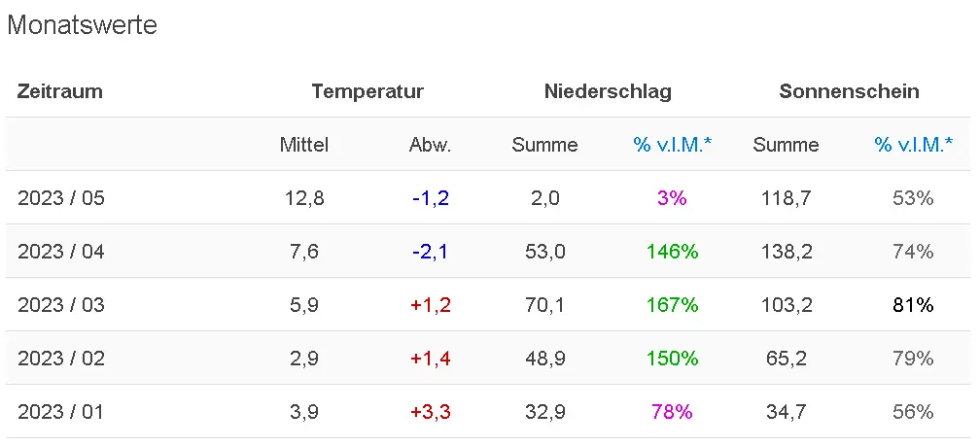Viewport: 980px width, 446px height.
Task: Click the 3% precipitation percentage value
Action: tap(672, 198)
